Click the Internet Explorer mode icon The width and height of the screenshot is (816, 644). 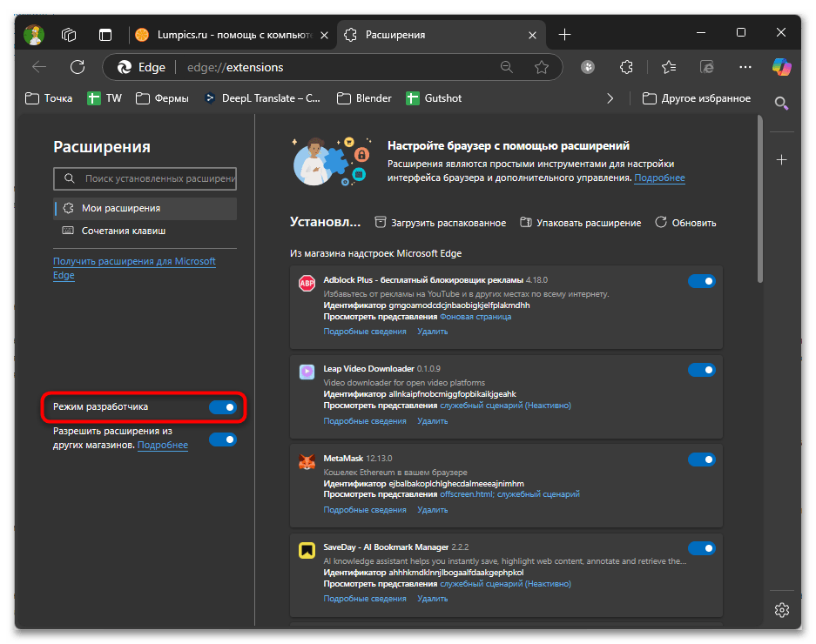[707, 67]
